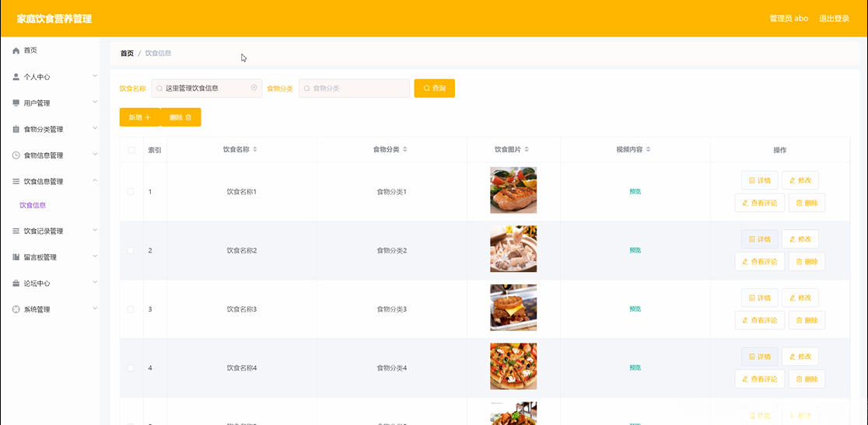The height and width of the screenshot is (425, 868).
Task: Check the row 2 checkbox for 饮食名称2
Action: coord(131,250)
